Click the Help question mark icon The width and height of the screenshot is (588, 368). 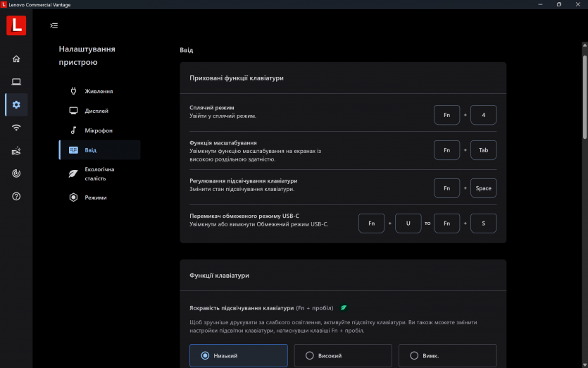(x=16, y=196)
